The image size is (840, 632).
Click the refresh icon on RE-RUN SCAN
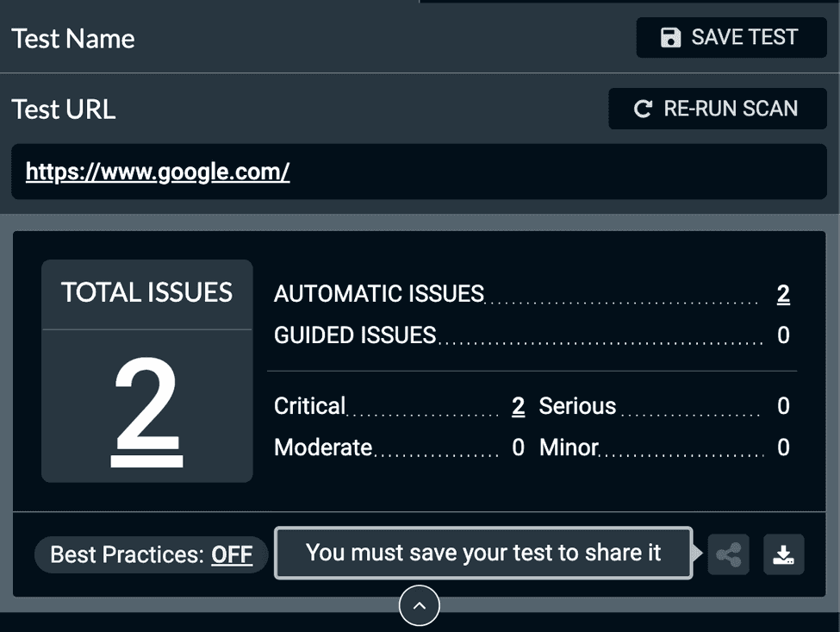[642, 108]
